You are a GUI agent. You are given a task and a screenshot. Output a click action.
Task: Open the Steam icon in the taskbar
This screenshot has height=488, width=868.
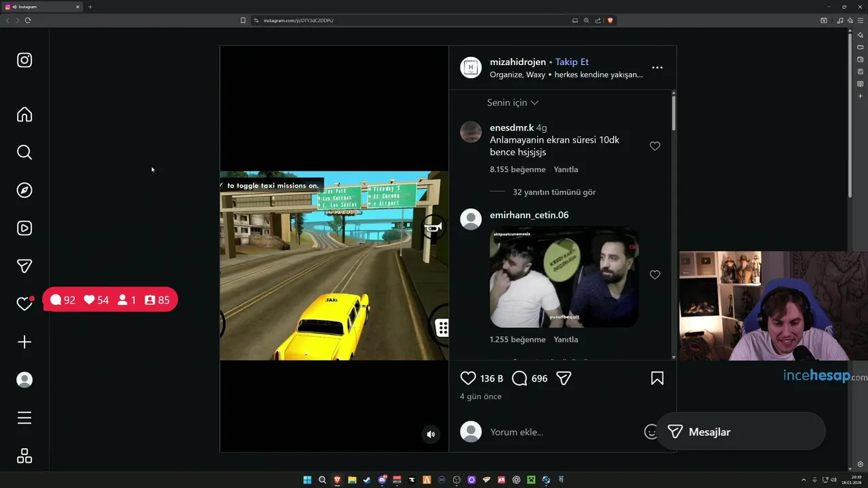[x=367, y=480]
